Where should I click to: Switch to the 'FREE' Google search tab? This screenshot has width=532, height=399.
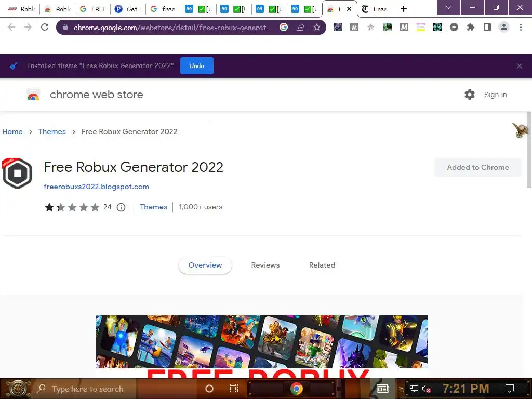pyautogui.click(x=92, y=9)
